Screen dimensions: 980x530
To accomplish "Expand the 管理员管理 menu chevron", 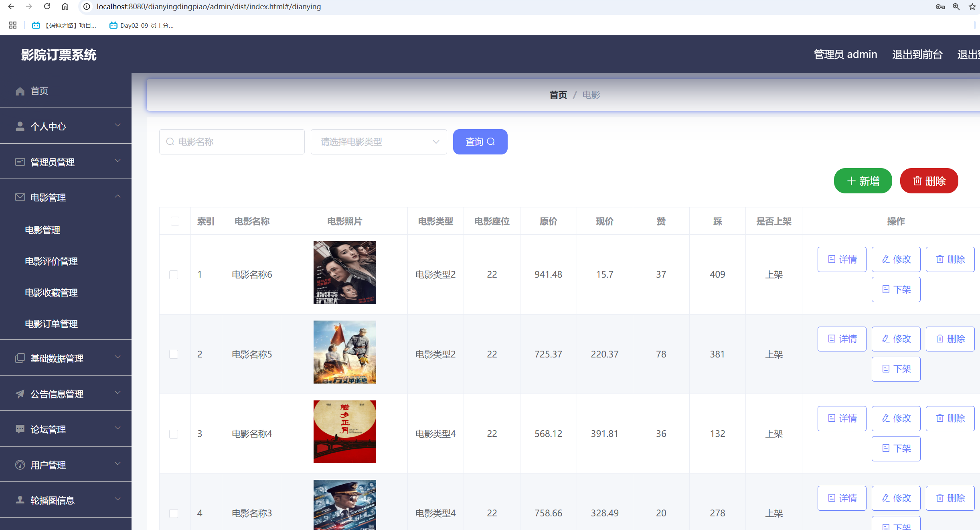I will pos(117,161).
